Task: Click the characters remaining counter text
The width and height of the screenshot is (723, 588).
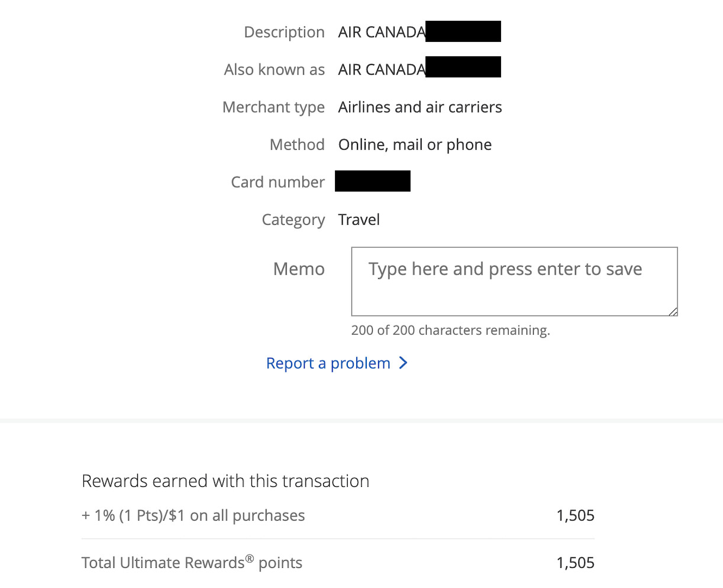Action: click(450, 330)
